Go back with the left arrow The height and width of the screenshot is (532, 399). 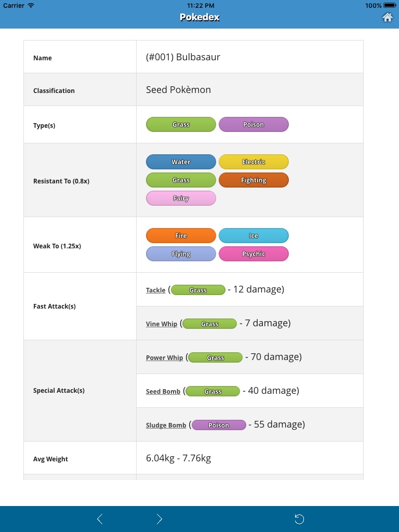click(100, 519)
